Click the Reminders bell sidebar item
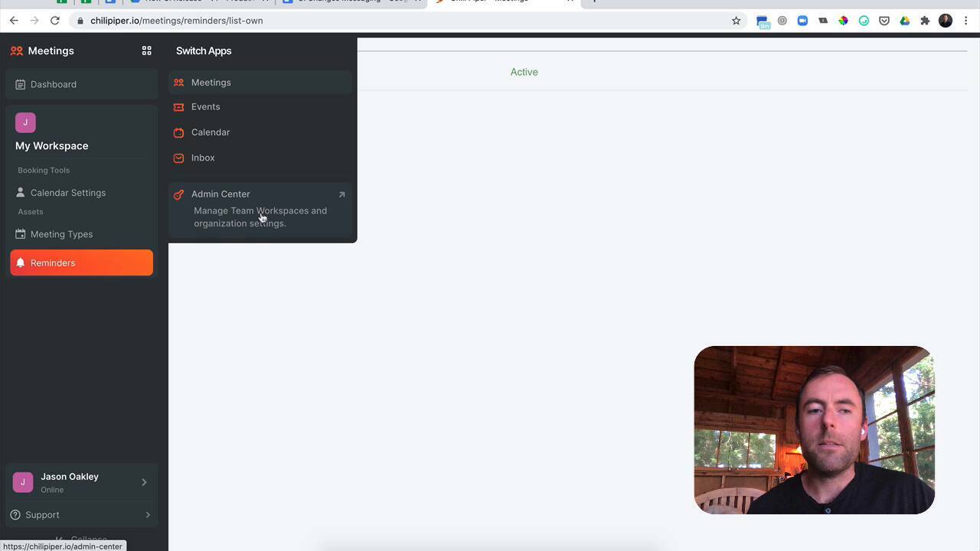The height and width of the screenshot is (551, 980). (53, 262)
